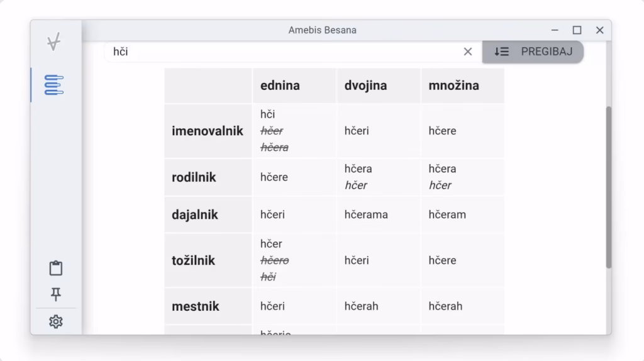Maximize the Amebis Besana window
Image resolution: width=644 pixels, height=361 pixels.
[577, 30]
